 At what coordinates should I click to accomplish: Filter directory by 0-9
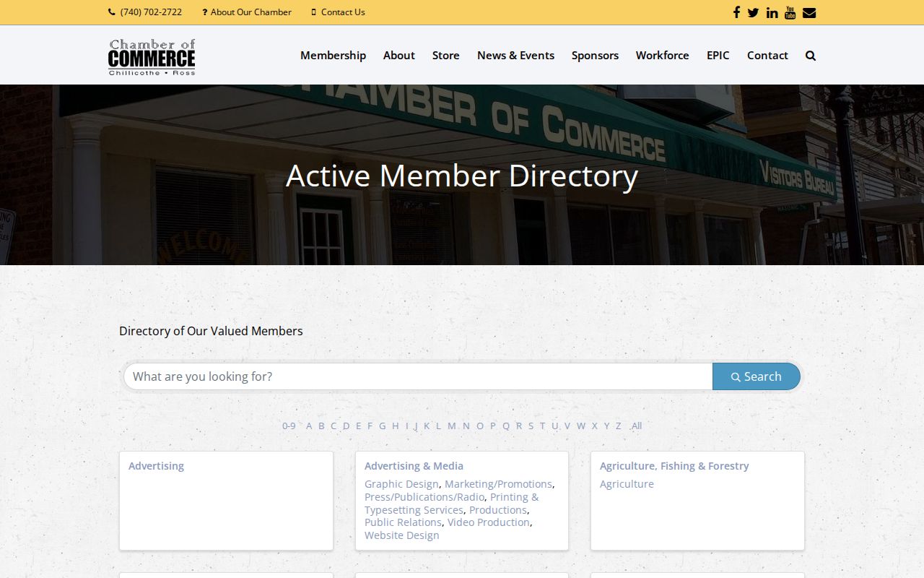[289, 426]
